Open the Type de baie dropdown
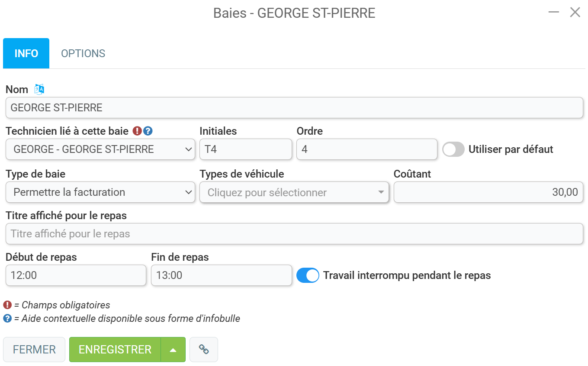Screen dimensions: 588x366 [x=100, y=192]
